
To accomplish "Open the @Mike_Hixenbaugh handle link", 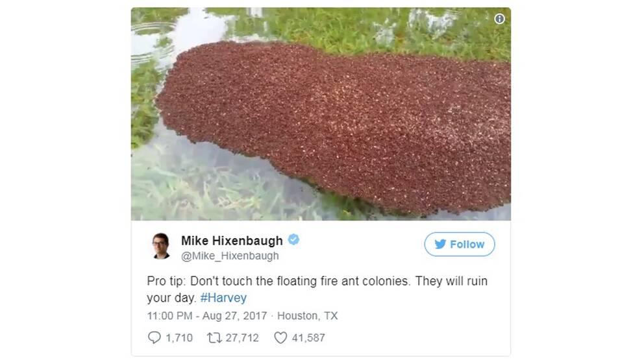I will pyautogui.click(x=230, y=256).
